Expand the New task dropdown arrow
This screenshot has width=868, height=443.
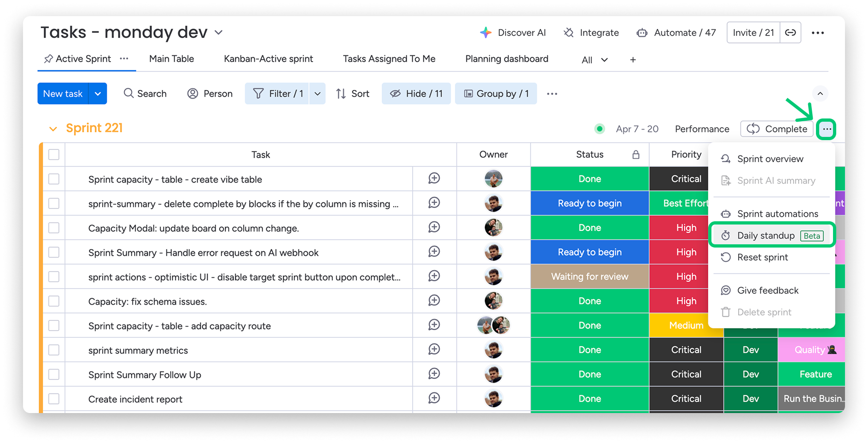click(x=98, y=94)
